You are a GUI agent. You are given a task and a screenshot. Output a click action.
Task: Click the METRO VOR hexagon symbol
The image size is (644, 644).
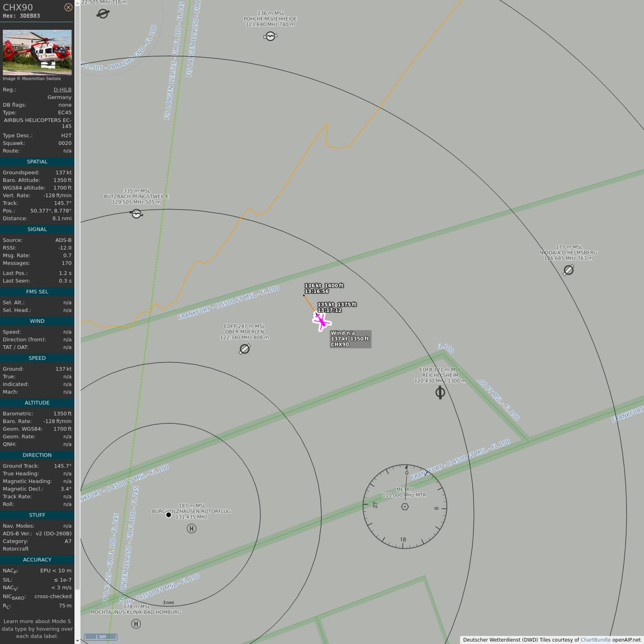point(405,507)
